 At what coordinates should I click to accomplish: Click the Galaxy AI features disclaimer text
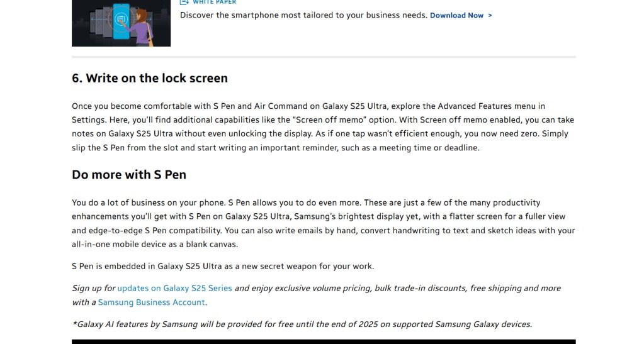(302, 325)
